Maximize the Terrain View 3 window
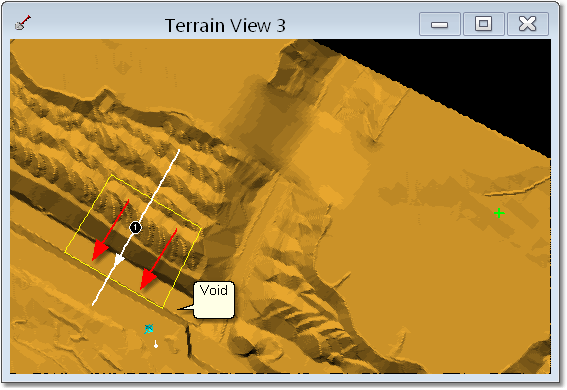 click(484, 24)
